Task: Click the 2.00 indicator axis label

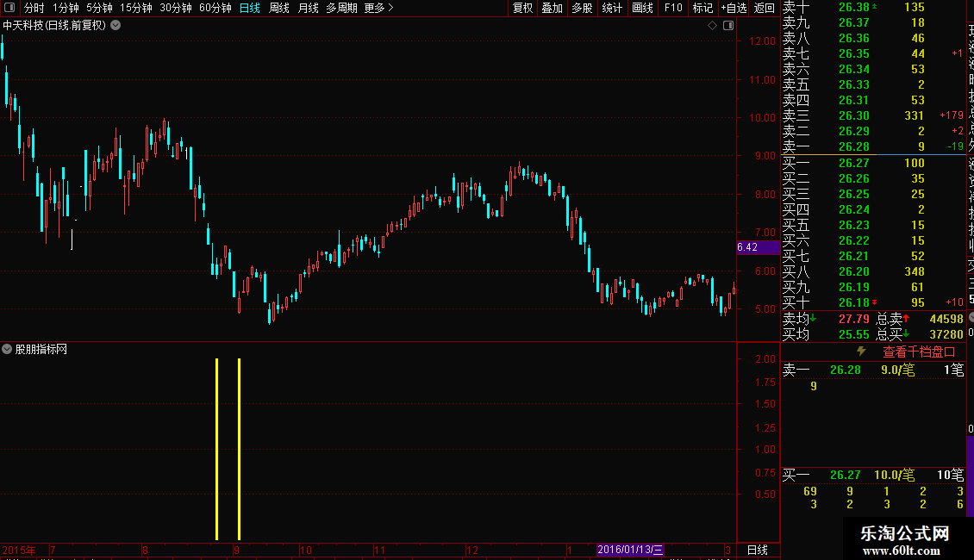Action: (x=765, y=359)
